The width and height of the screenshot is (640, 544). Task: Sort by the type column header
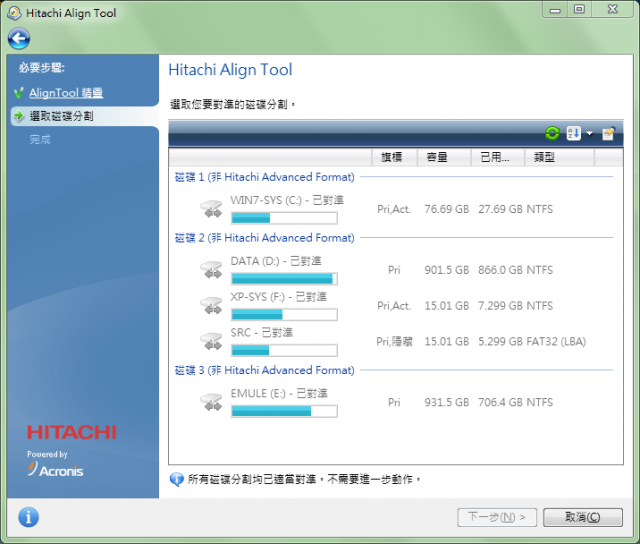560,157
